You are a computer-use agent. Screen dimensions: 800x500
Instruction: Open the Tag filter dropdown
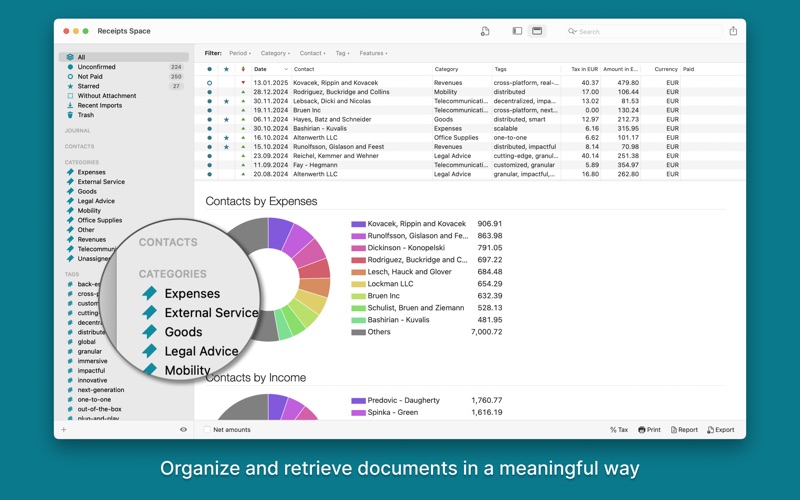point(342,53)
